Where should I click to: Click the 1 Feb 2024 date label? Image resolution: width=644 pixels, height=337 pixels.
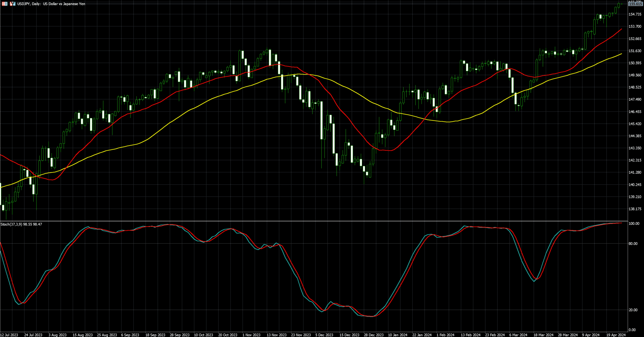[x=445, y=335]
